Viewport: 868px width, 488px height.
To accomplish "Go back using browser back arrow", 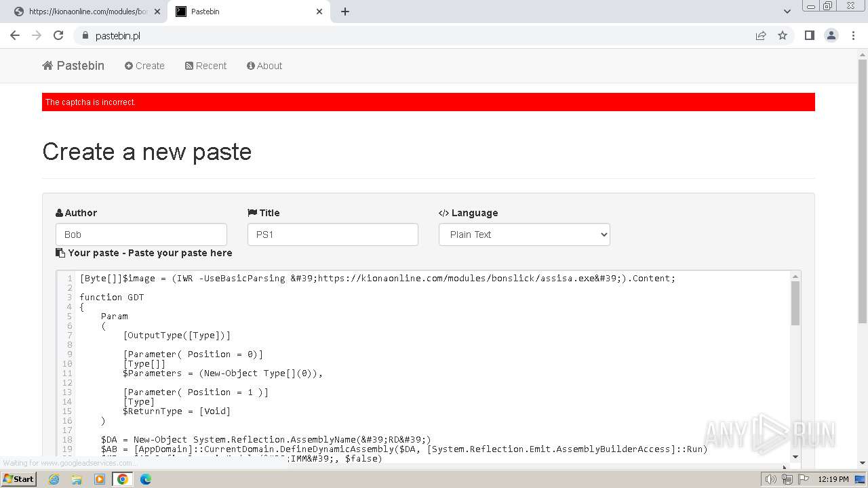I will pyautogui.click(x=15, y=35).
